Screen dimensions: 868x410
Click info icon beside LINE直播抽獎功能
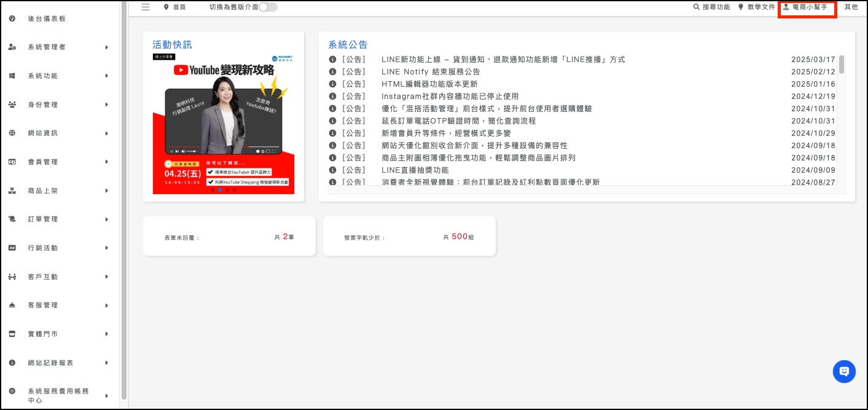[x=332, y=170]
